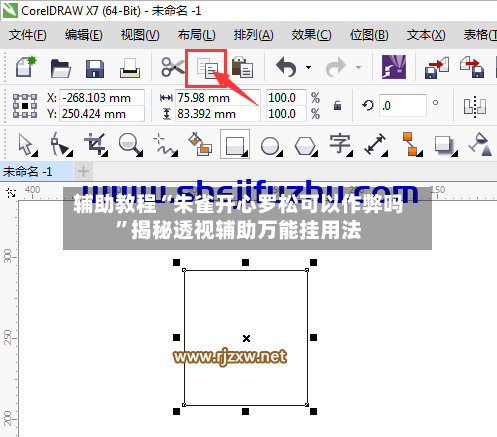The width and height of the screenshot is (497, 437).
Task: Select the Parallel Dimension tool
Action: coord(376,145)
